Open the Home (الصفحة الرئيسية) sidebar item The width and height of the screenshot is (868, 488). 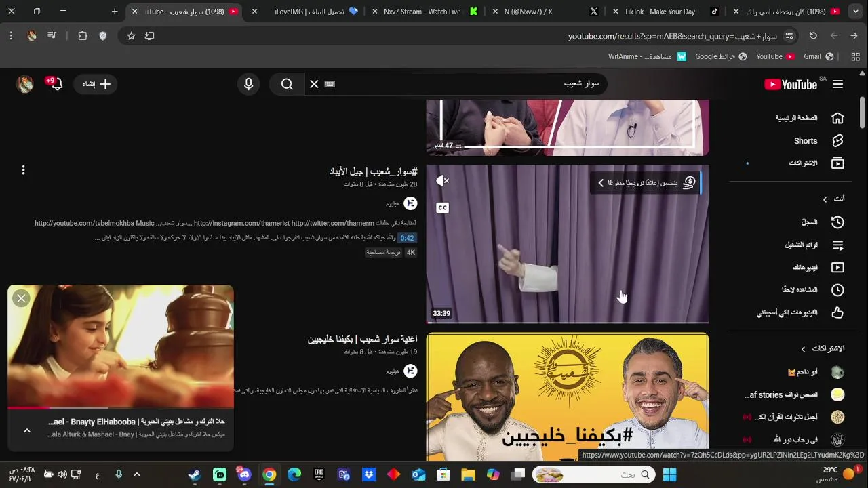[808, 118]
